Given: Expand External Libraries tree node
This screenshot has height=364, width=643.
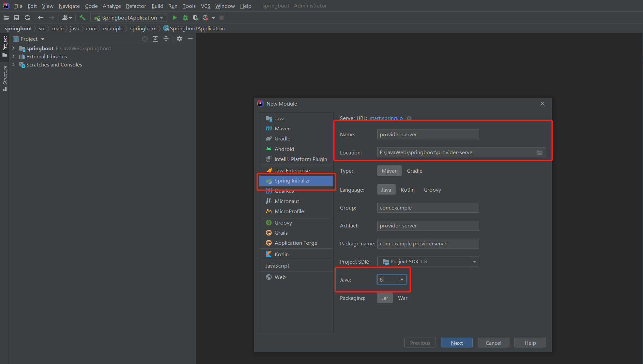Looking at the screenshot, I should (x=13, y=56).
